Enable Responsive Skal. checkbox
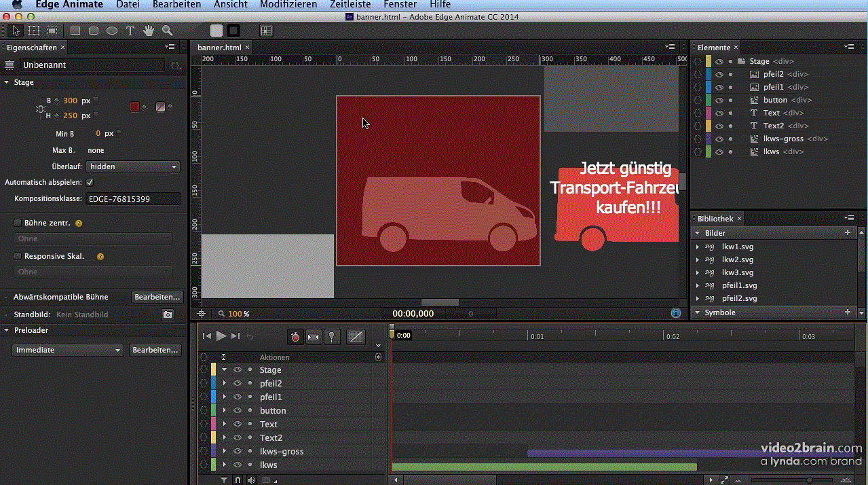 (x=18, y=256)
